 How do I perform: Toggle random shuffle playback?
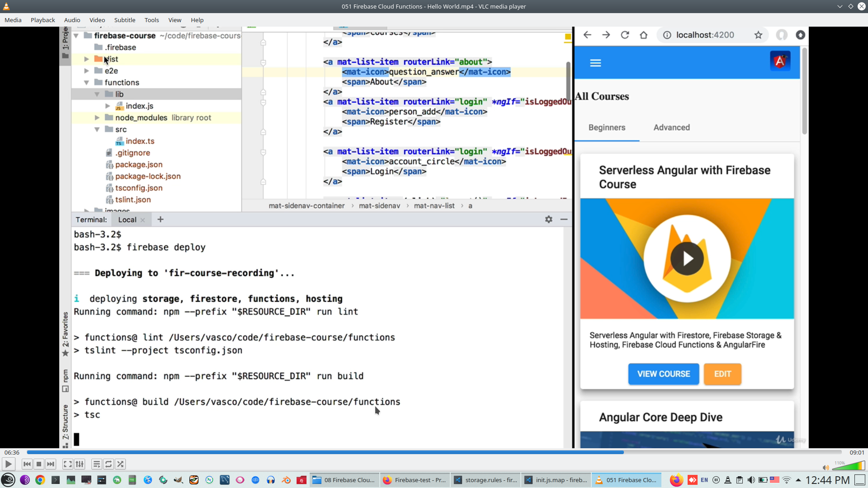(x=120, y=464)
